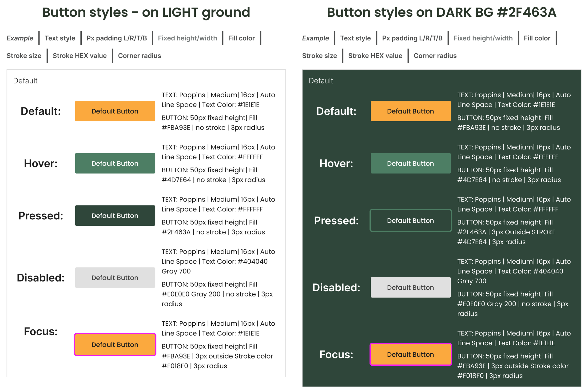588x387 pixels.
Task: Click 'Gray 700' text in the dark panel
Action: click(x=472, y=281)
